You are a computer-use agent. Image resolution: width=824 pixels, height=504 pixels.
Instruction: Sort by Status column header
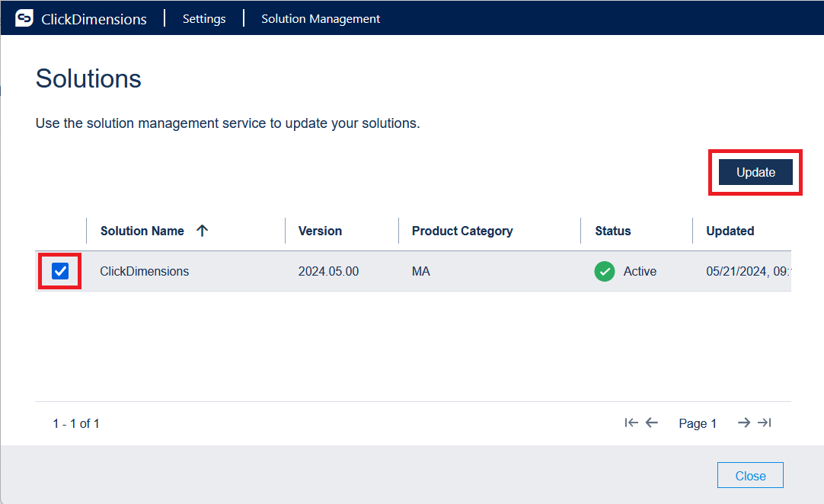point(613,231)
